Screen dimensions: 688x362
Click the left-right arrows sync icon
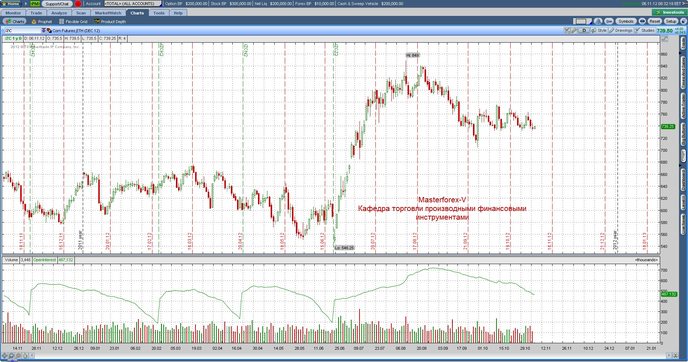pos(642,21)
